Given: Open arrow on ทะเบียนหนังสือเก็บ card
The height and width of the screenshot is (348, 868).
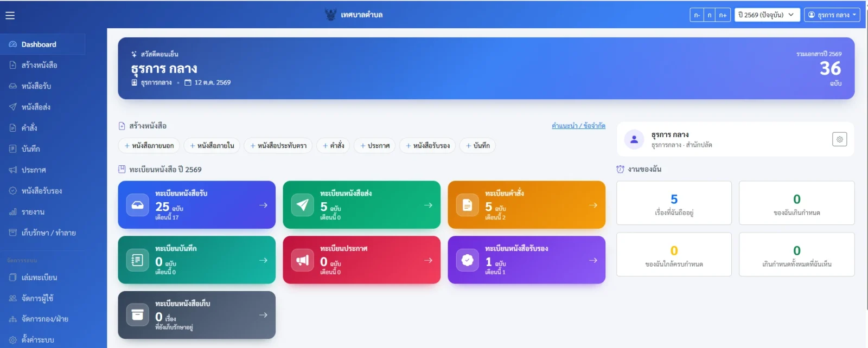Looking at the screenshot, I should tap(263, 315).
